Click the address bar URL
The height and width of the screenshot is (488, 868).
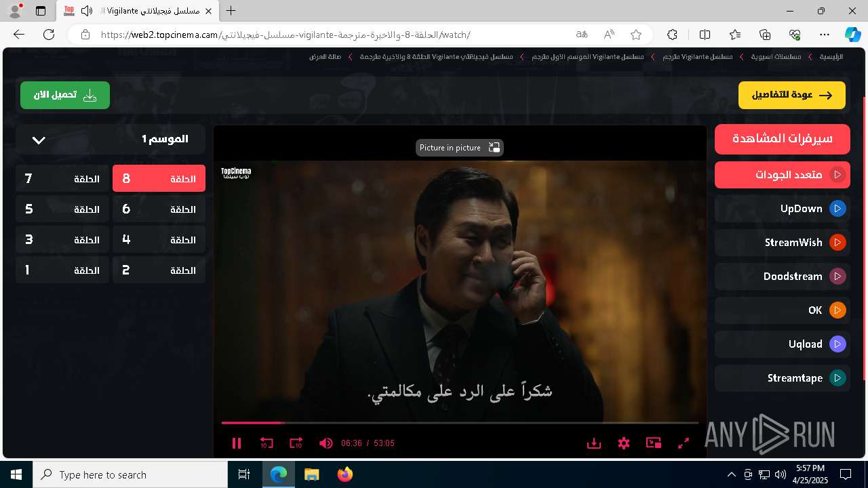285,35
